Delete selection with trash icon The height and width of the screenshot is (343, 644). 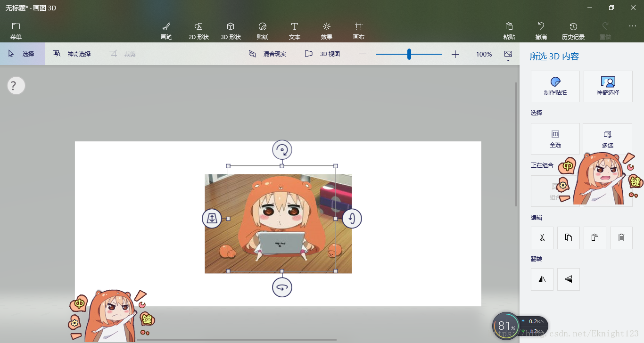click(x=621, y=238)
